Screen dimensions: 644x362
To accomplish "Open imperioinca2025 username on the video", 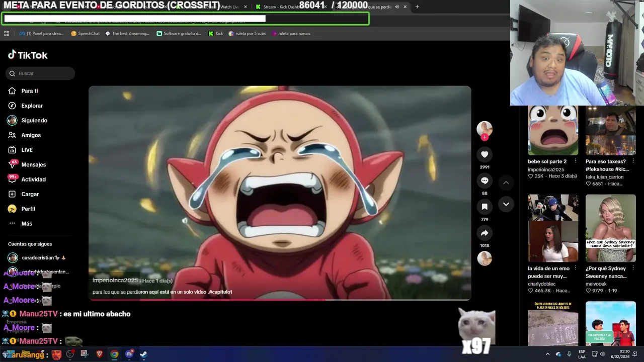I will tap(115, 281).
